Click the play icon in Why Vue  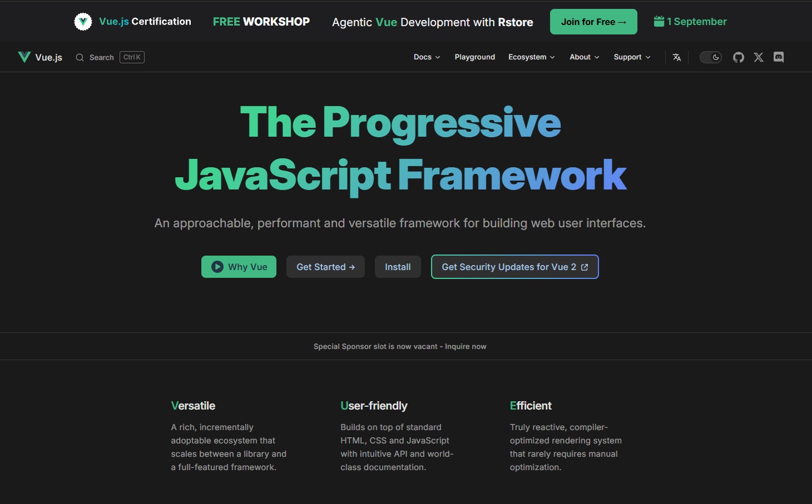(217, 267)
